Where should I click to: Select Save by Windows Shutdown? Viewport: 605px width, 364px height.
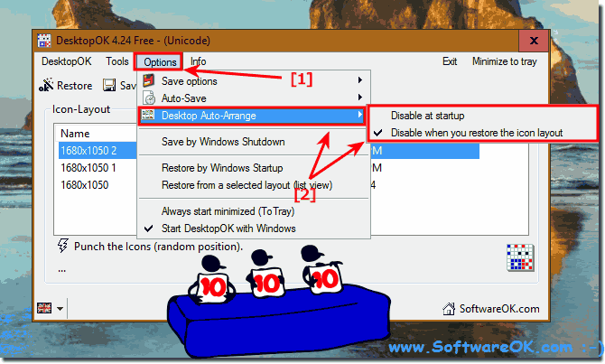223,142
